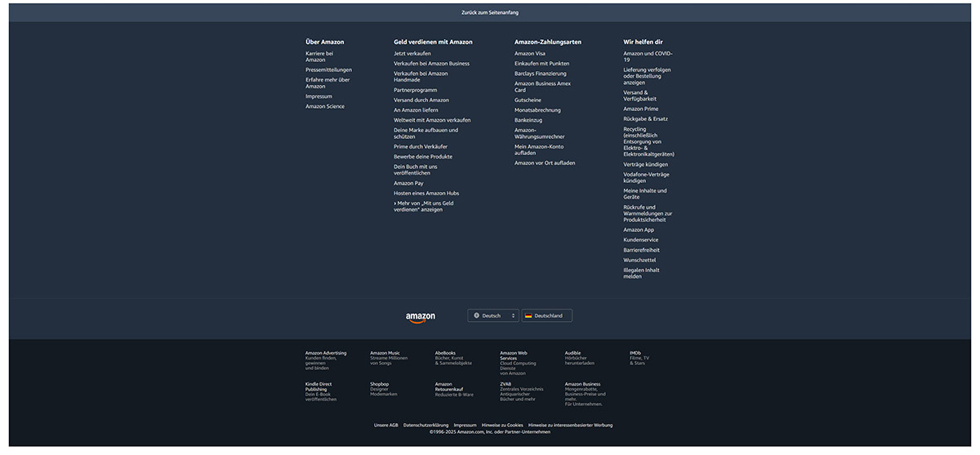Open 'Verkaufen bei Amazon Business'
The height and width of the screenshot is (455, 980).
coord(432,63)
